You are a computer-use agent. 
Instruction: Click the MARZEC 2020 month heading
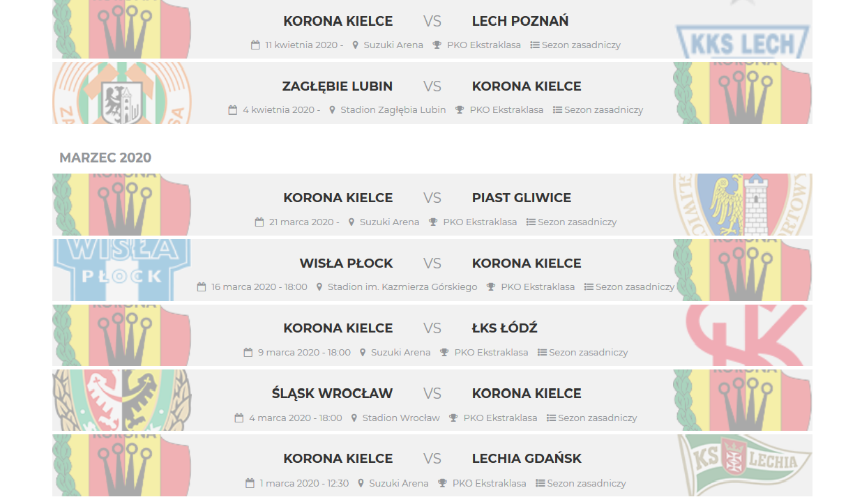(105, 158)
